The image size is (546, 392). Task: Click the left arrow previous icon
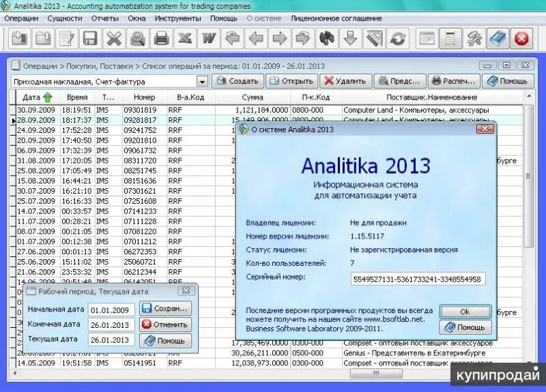(x=256, y=38)
